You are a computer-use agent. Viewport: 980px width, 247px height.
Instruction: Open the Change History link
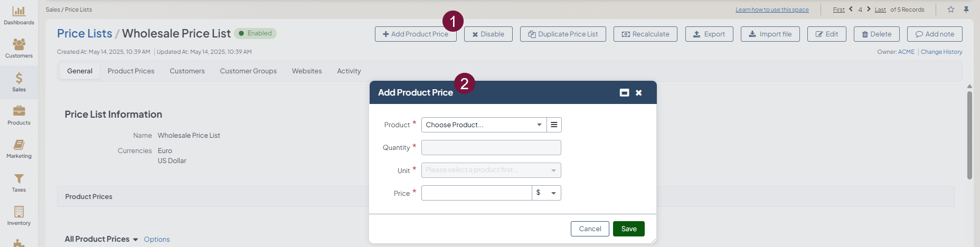click(941, 52)
